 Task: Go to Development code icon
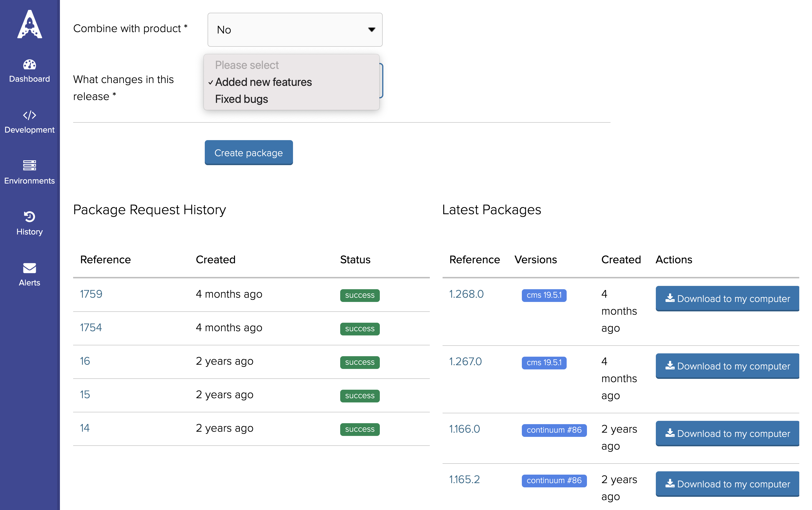pyautogui.click(x=29, y=115)
